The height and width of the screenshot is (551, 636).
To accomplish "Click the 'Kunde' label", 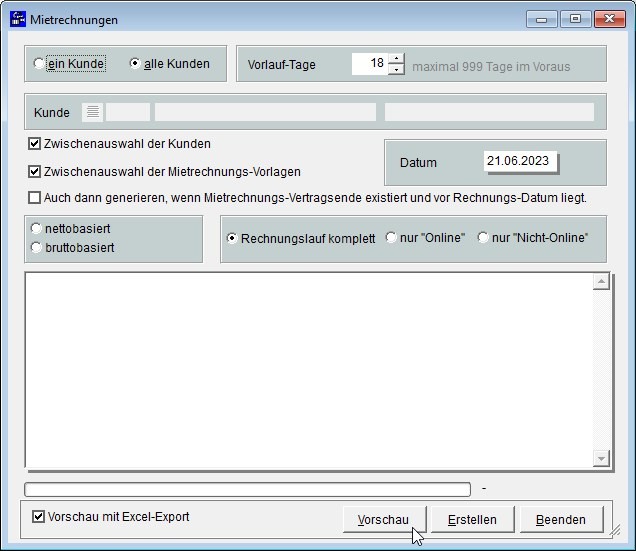I will pyautogui.click(x=52, y=112).
